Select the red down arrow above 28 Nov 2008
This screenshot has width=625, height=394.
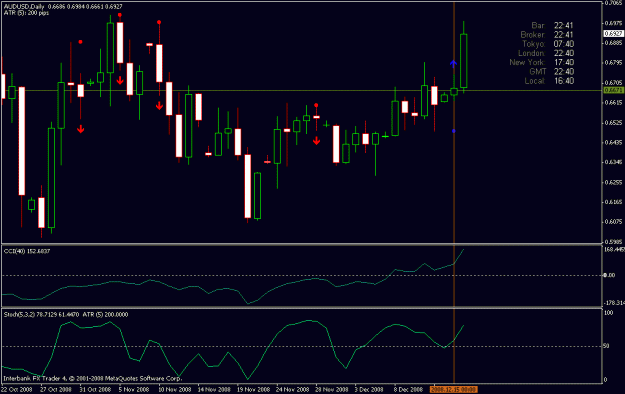point(316,140)
